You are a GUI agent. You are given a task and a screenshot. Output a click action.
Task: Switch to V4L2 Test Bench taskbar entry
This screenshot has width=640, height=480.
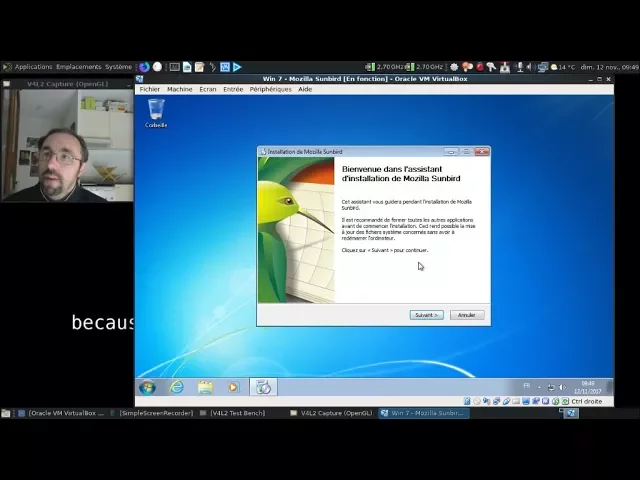(233, 413)
